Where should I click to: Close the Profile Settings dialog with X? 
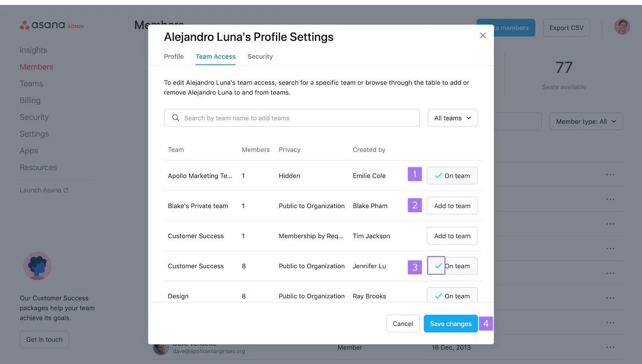click(483, 36)
